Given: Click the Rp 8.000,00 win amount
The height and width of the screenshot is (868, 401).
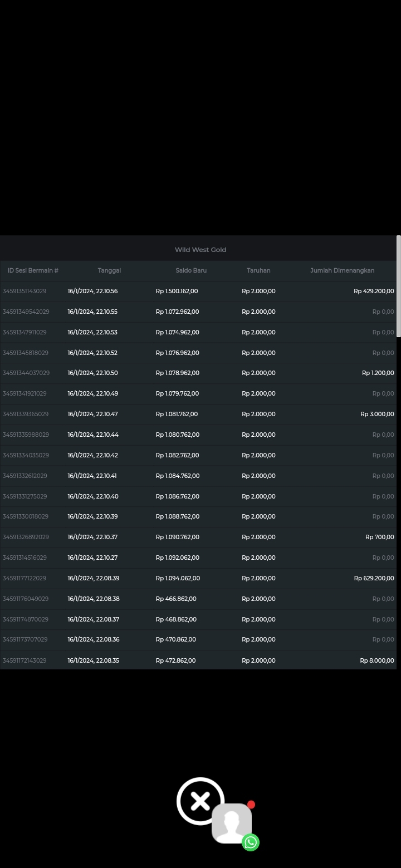Looking at the screenshot, I should (376, 660).
